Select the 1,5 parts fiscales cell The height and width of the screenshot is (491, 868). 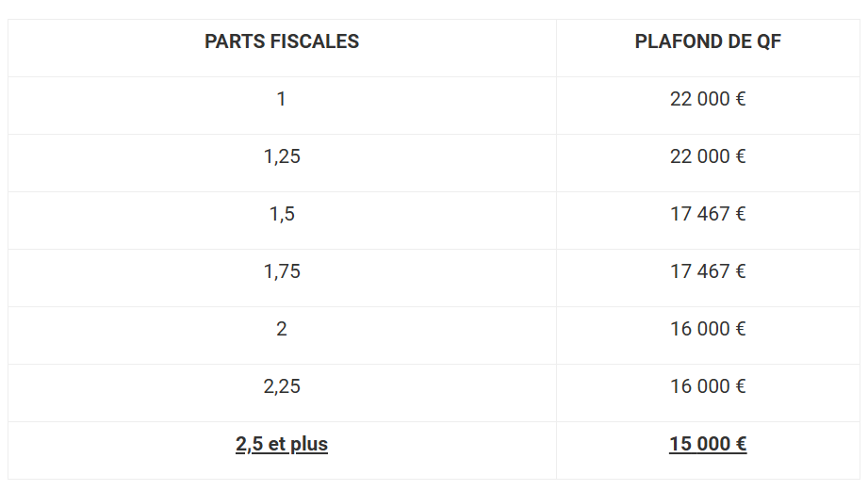point(282,221)
